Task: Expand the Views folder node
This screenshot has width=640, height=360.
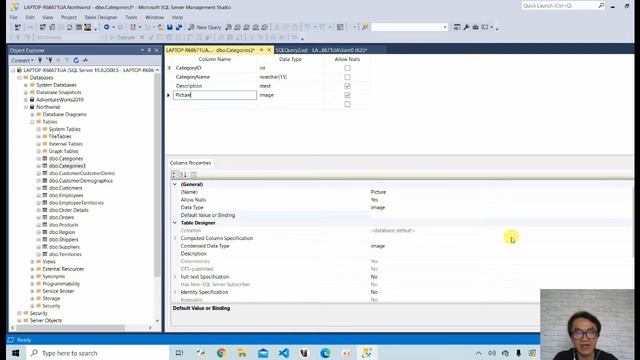Action: (x=32, y=262)
